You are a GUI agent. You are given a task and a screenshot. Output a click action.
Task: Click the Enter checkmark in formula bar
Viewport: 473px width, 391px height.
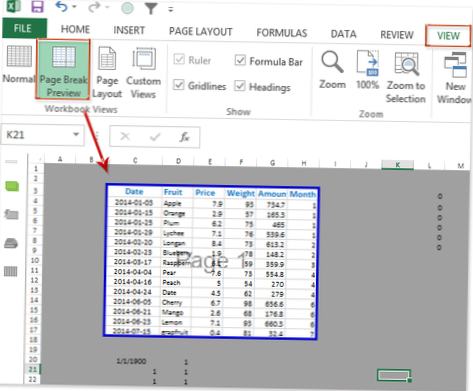(x=155, y=137)
